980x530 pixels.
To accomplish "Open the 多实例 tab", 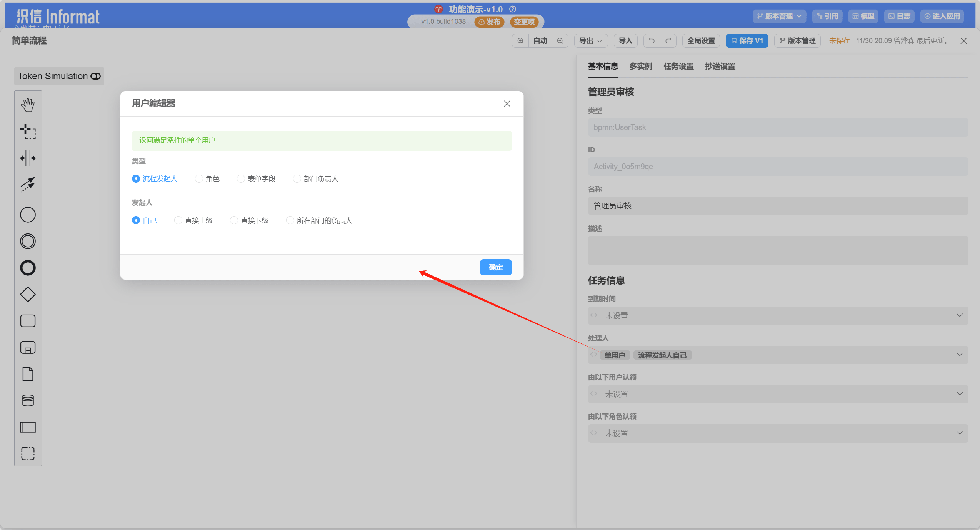I will 640,66.
